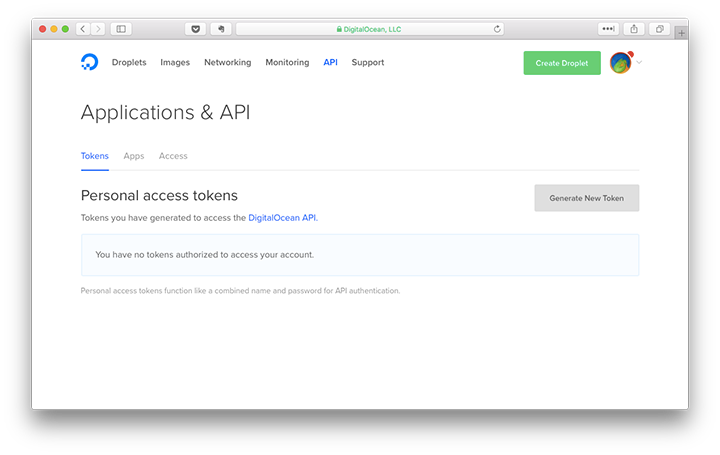This screenshot has width=720, height=455.
Task: Show all tabs overview icon
Action: click(660, 29)
